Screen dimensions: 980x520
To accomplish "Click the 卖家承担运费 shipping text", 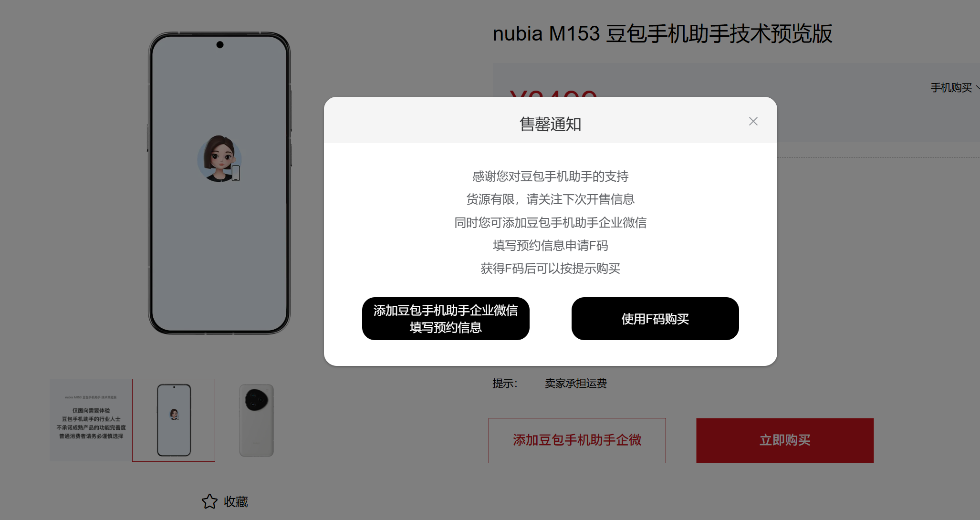I will [x=576, y=384].
